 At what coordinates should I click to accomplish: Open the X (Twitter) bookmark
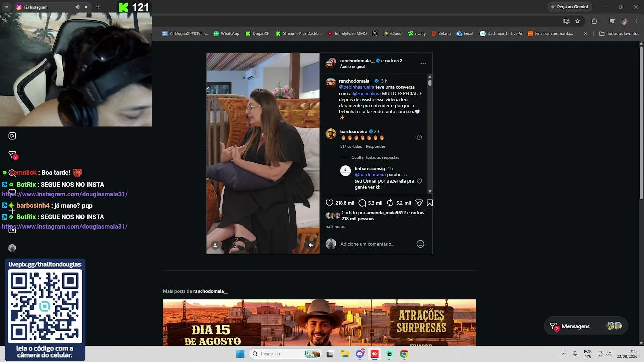(375, 34)
